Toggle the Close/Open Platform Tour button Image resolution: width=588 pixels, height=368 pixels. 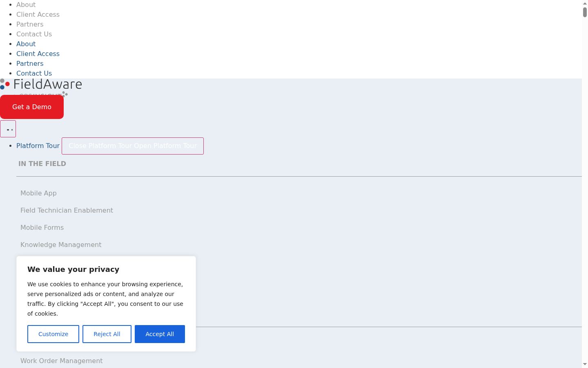(133, 146)
